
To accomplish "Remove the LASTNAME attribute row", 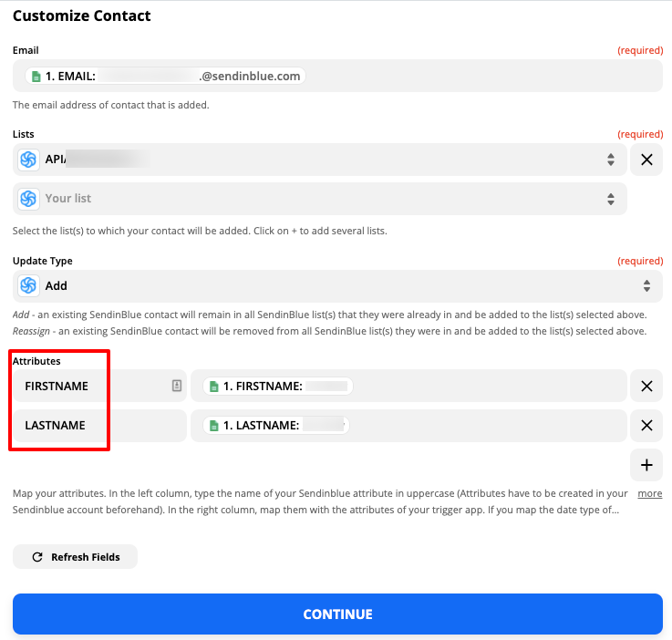I will pyautogui.click(x=646, y=426).
